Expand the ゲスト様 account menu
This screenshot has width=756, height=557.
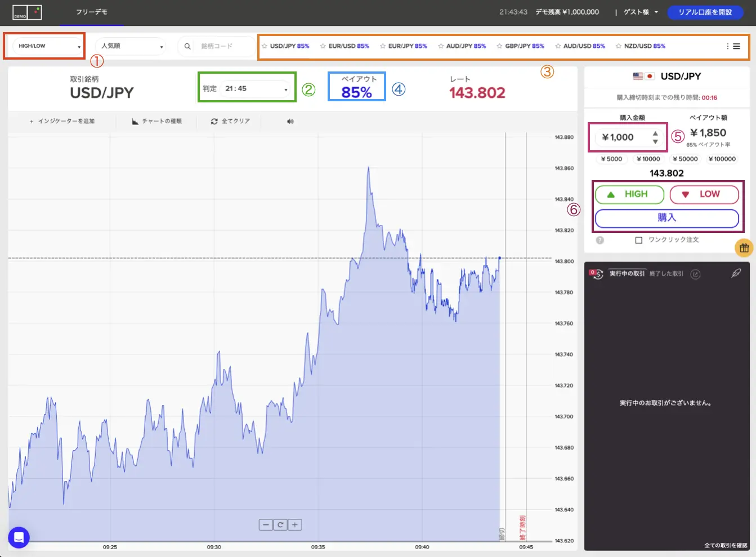point(641,12)
